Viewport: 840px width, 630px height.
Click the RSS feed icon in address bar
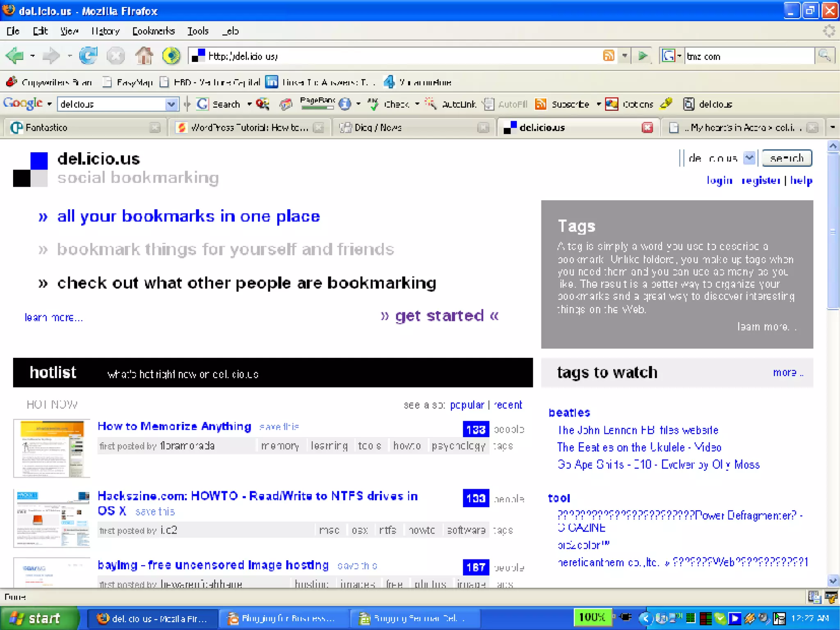(x=609, y=55)
